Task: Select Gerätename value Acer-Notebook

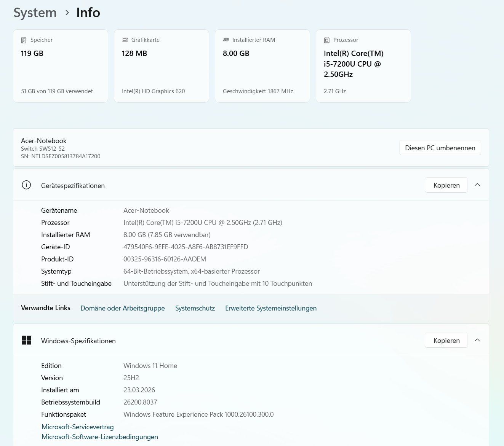Action: [x=146, y=210]
